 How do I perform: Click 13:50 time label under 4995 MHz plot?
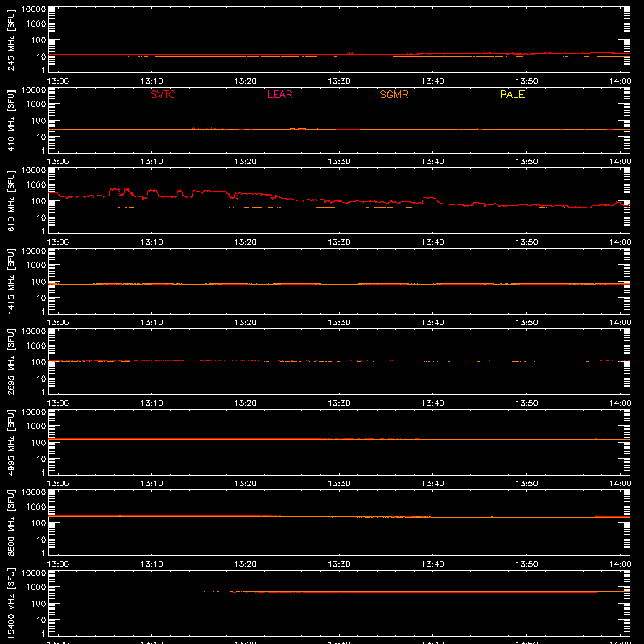click(526, 484)
